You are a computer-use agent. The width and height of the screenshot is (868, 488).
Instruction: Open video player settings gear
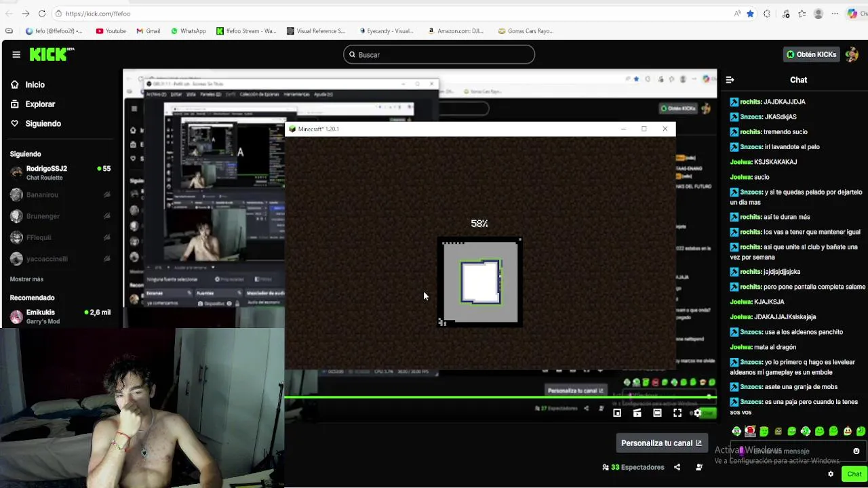(697, 413)
